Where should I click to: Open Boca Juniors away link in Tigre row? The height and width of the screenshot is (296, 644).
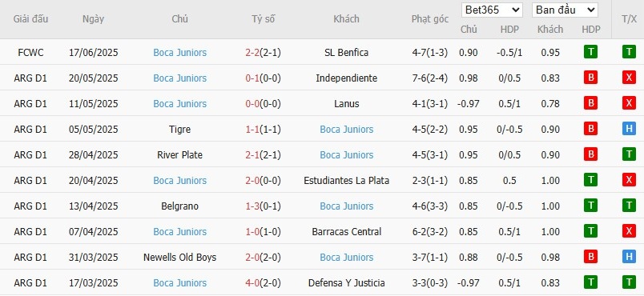click(347, 129)
